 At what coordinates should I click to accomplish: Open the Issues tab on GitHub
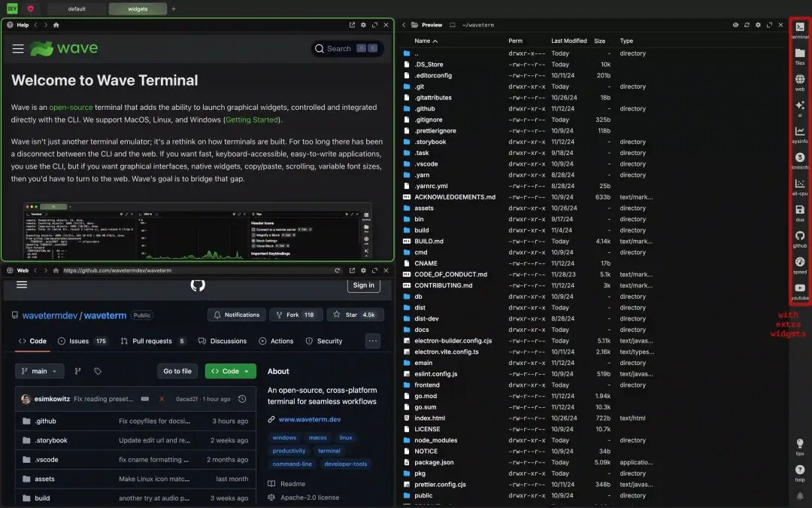[83, 341]
